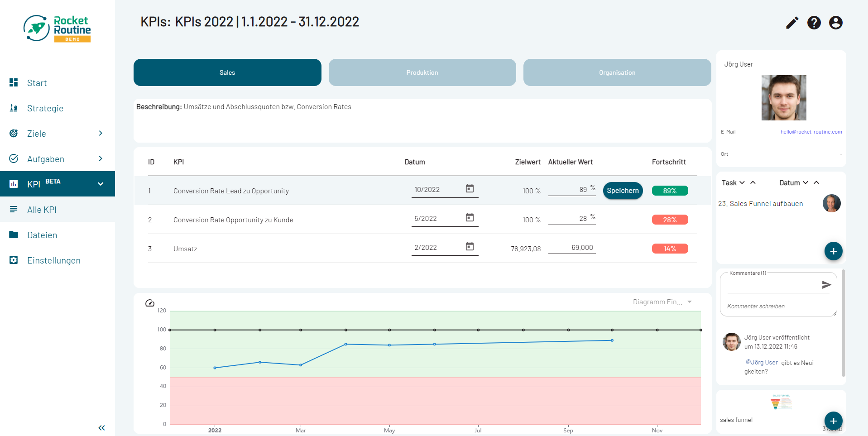Switch to the Produktion tab
Image resolution: width=868 pixels, height=436 pixels.
[x=422, y=72]
